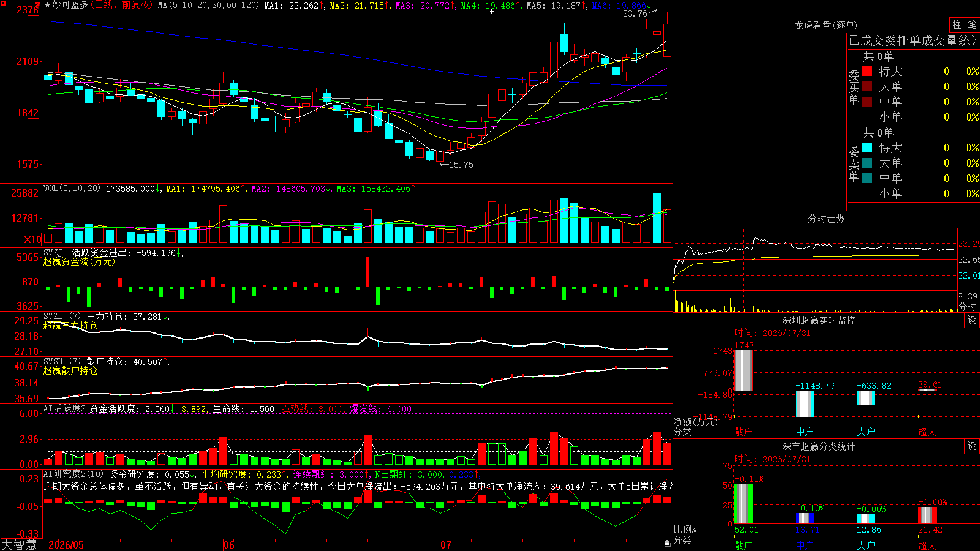Click the 超赢散户持仓 yellow label

(70, 370)
